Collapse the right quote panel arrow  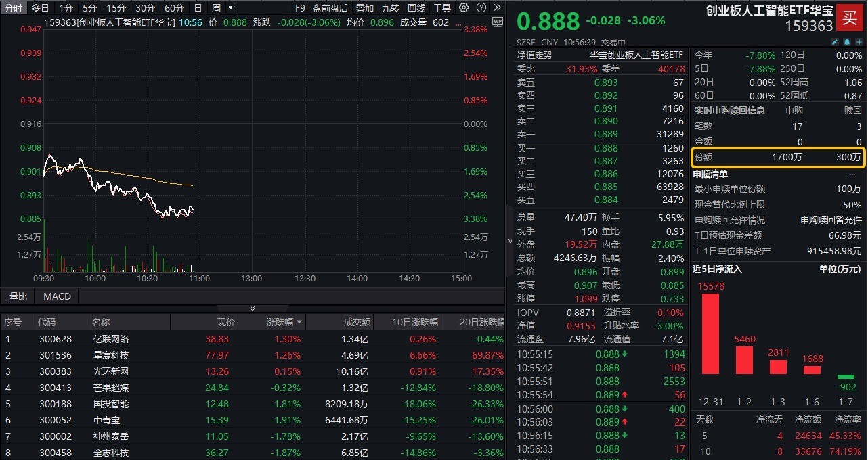coord(510,240)
